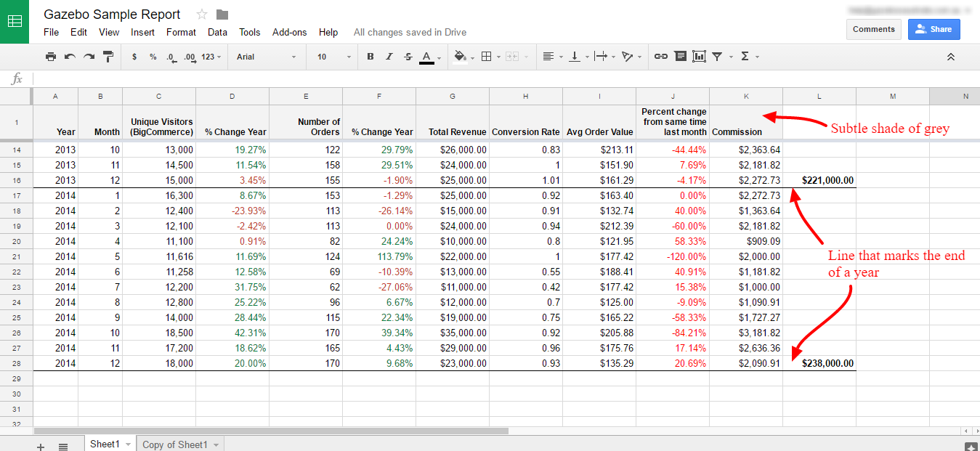The image size is (980, 451).
Task: Increase decimal places
Action: [x=190, y=57]
